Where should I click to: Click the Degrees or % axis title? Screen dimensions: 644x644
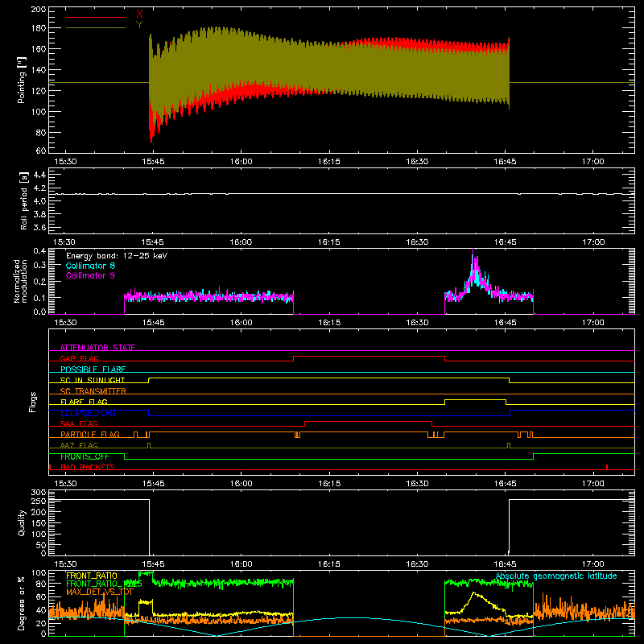point(22,603)
